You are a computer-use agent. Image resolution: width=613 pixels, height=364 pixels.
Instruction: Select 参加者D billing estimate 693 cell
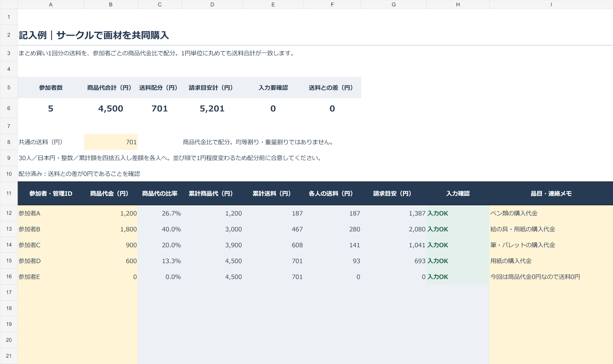[394, 261]
